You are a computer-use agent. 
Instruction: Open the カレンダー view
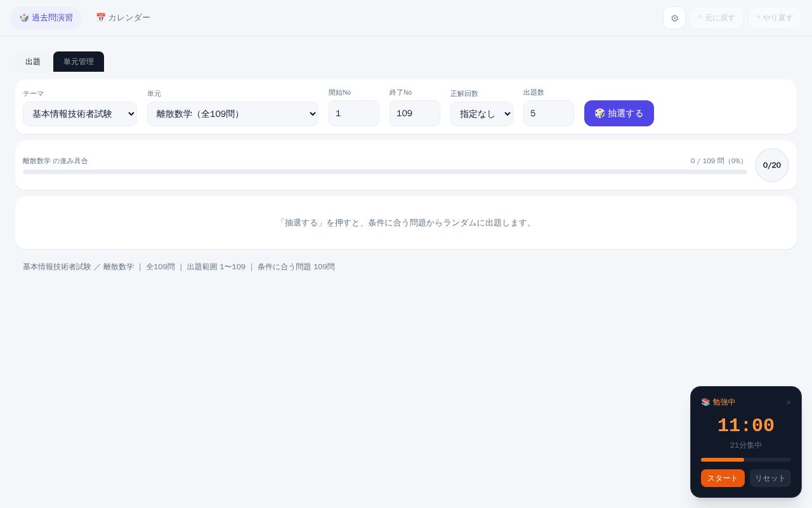click(x=123, y=18)
